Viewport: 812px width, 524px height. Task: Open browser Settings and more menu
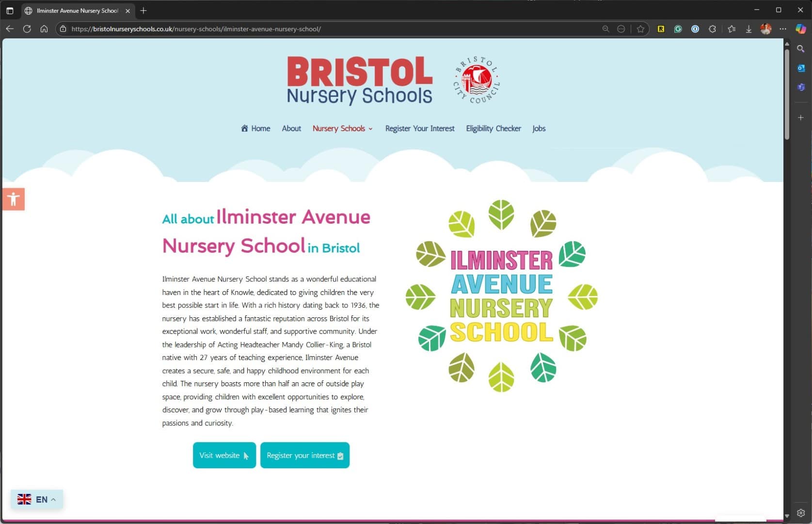[783, 29]
